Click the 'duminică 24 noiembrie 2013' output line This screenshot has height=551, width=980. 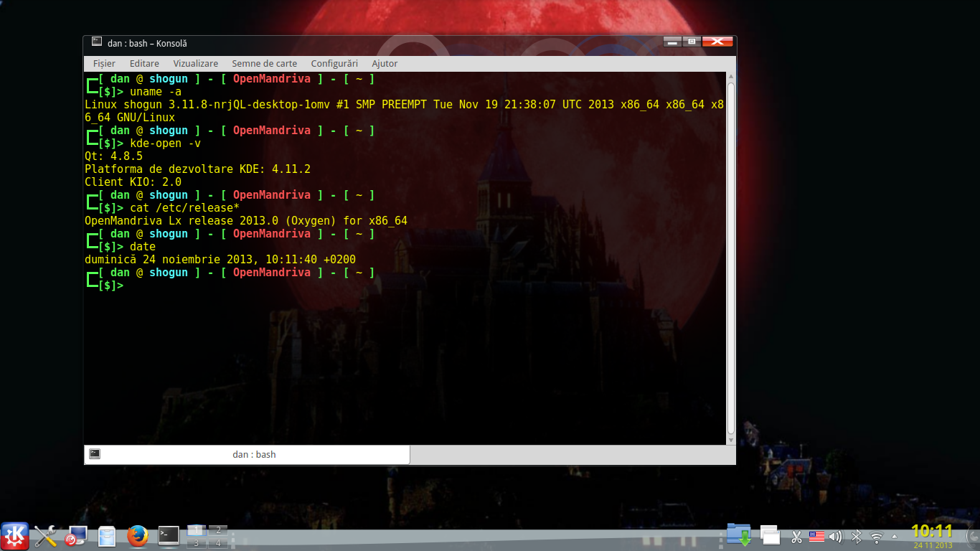[x=220, y=260]
